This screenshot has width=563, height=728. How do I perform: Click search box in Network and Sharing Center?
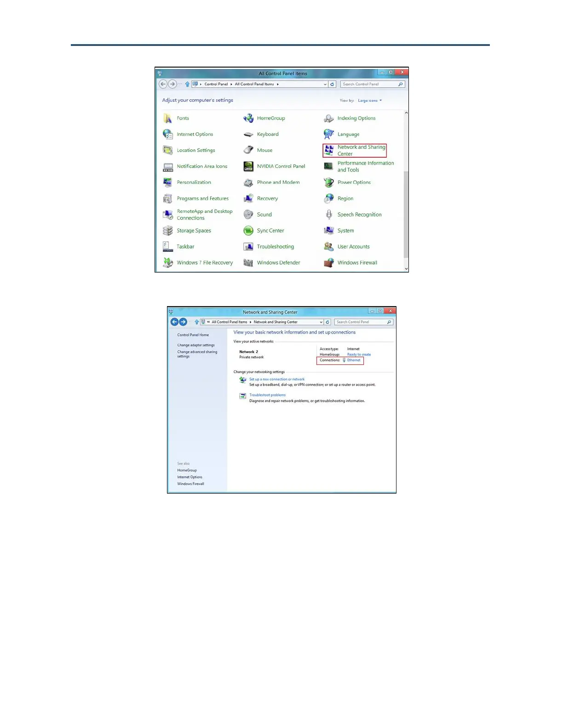click(x=364, y=322)
